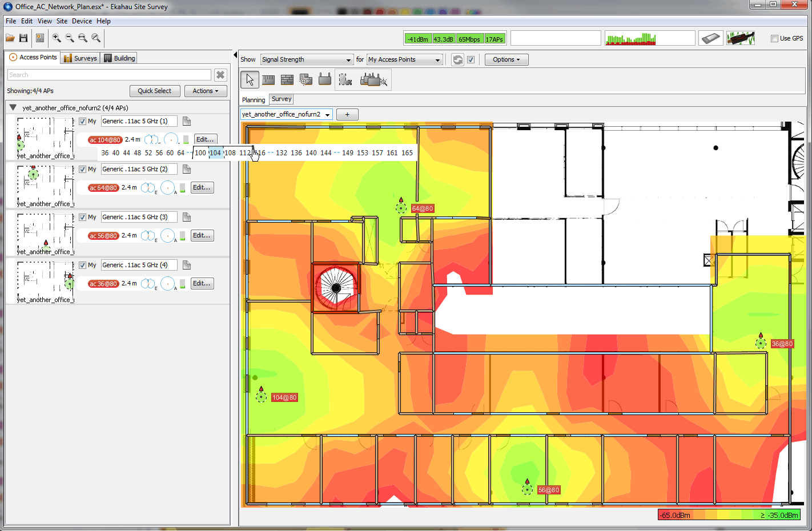812x531 pixels.
Task: Click the zoom in magnifier icon
Action: 57,38
